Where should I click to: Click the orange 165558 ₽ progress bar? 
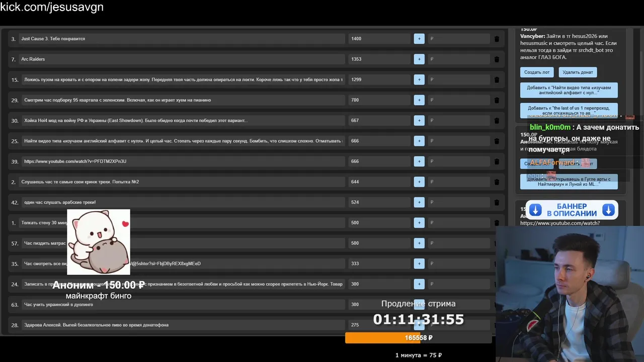click(x=419, y=338)
